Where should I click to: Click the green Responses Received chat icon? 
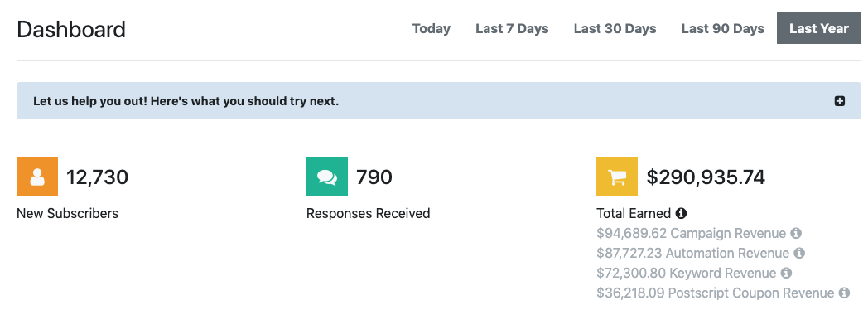click(327, 177)
